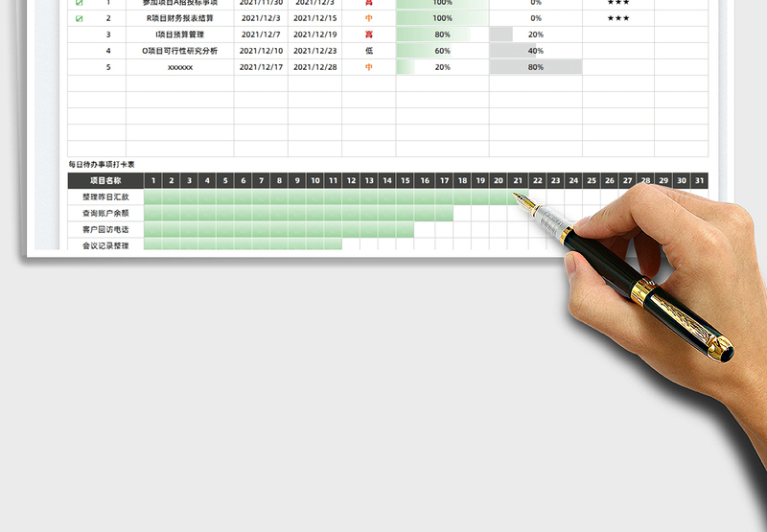Click the 查询账户余额 row label

point(105,214)
